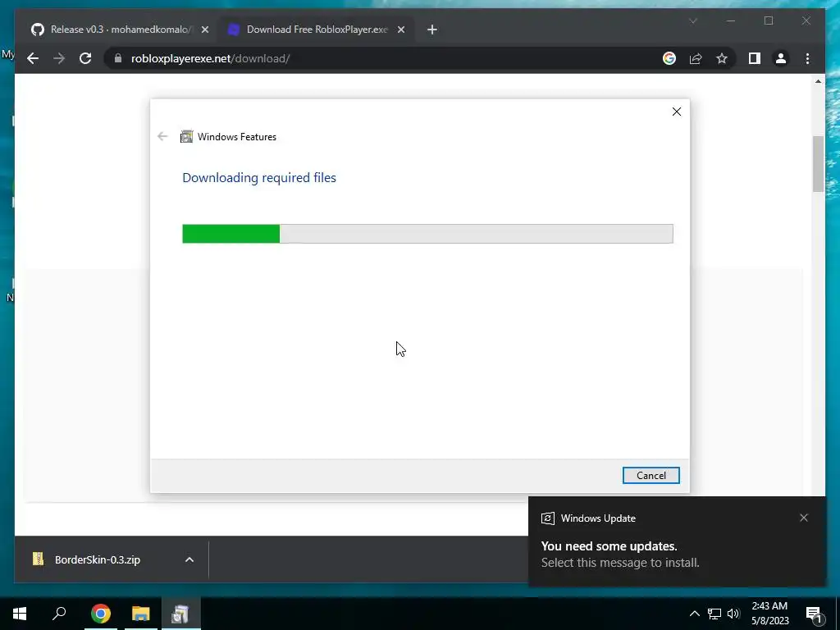Click the Chrome back arrow button
Viewport: 840px width, 630px height.
33,58
